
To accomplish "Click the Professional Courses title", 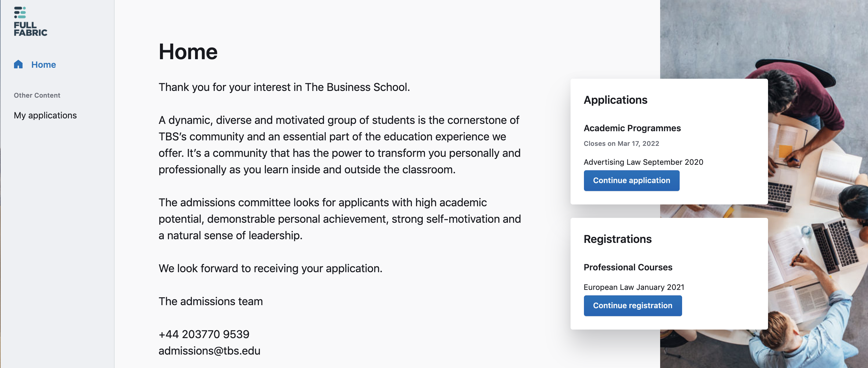I will coord(628,268).
